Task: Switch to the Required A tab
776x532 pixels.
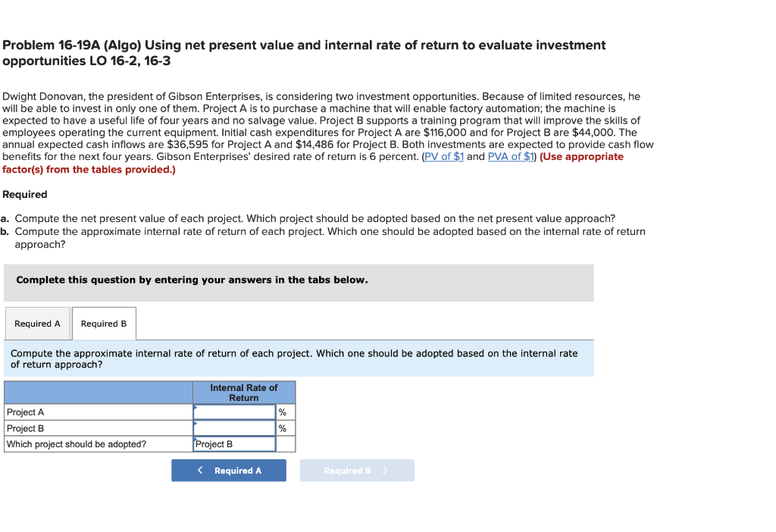Action: (37, 323)
